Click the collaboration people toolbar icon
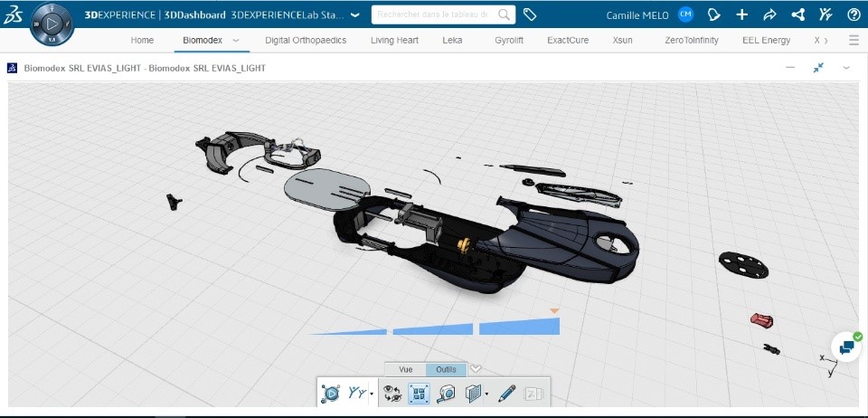The image size is (868, 418). click(357, 393)
